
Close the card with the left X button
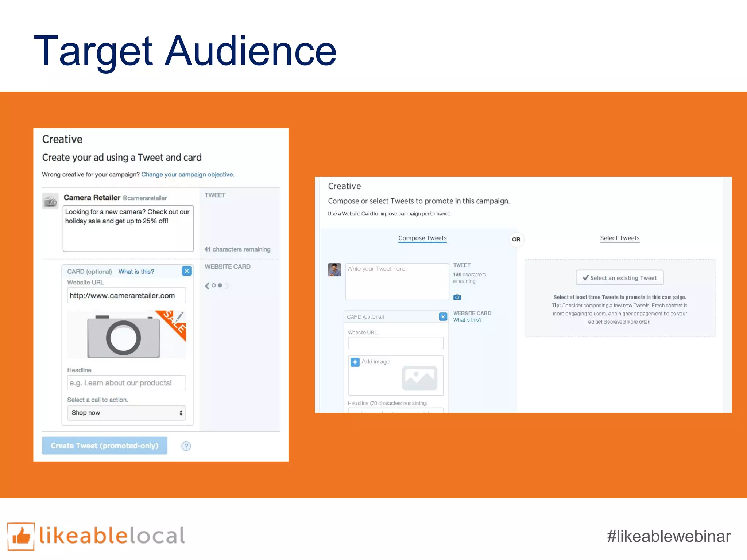pos(187,271)
